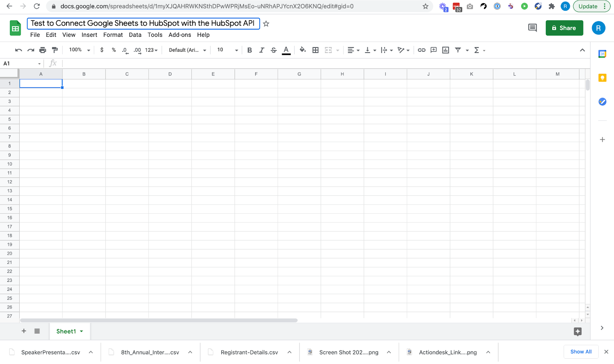Open Functions sigma dropdown
This screenshot has height=364, width=614.
pyautogui.click(x=480, y=50)
